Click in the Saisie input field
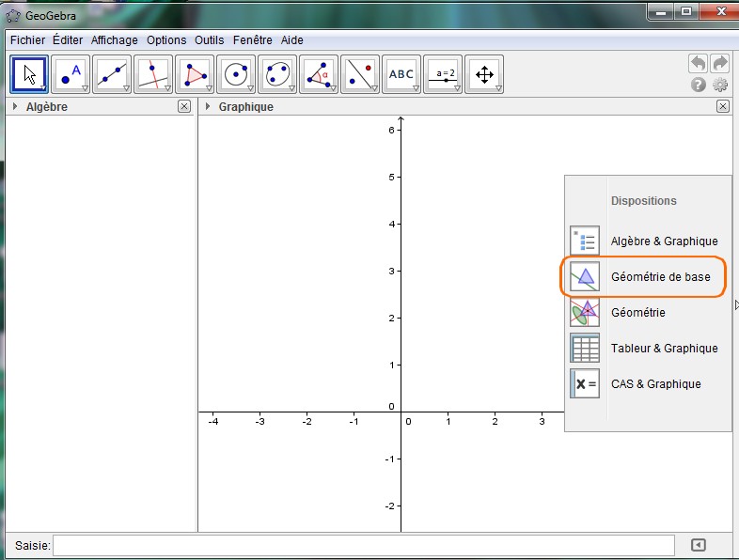The image size is (739, 560). [364, 545]
